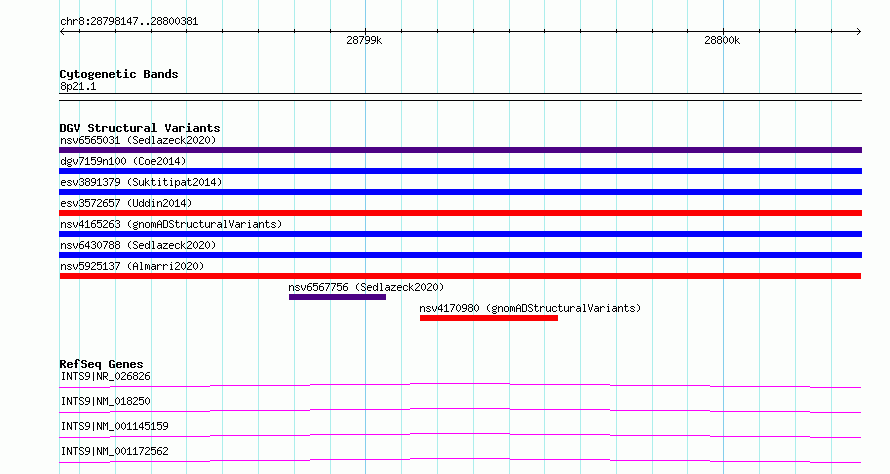Click the nsv6567756 (Sedlazeck2020) label
890x474 pixels.
[x=366, y=287]
